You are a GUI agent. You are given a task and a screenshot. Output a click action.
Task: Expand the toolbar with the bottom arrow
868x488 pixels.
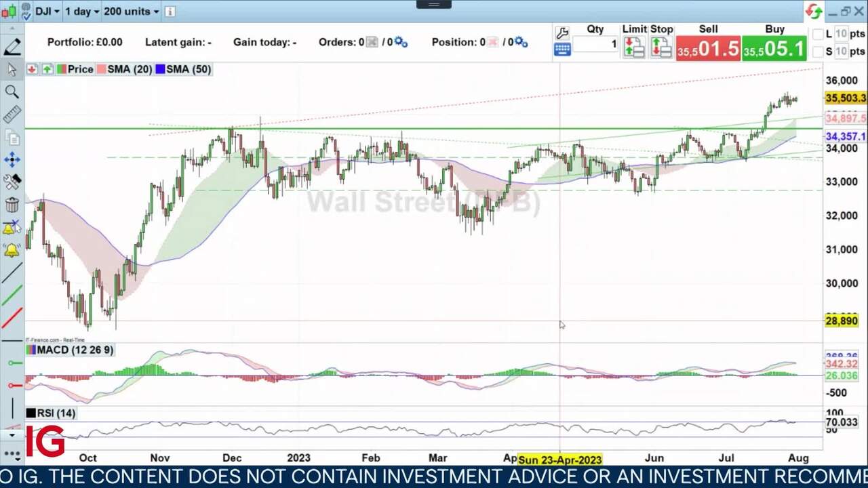point(12,435)
